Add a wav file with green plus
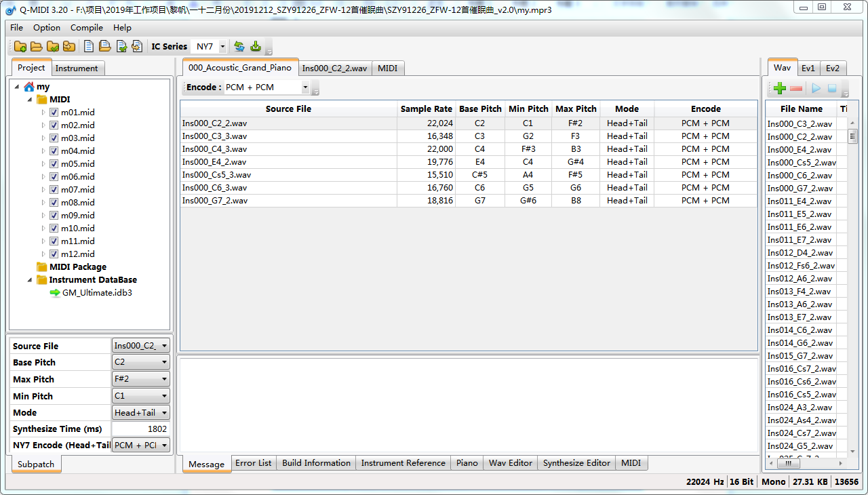 point(780,88)
